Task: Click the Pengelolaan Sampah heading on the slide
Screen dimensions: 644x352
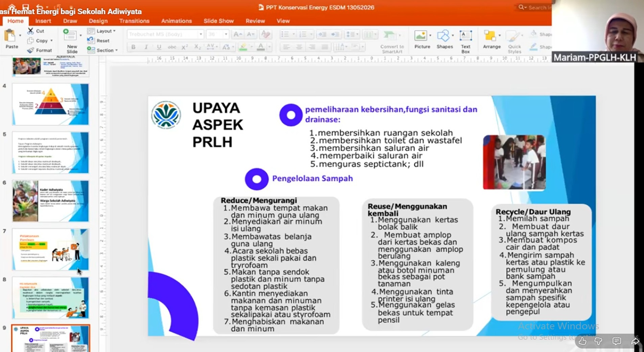Action: [x=313, y=178]
